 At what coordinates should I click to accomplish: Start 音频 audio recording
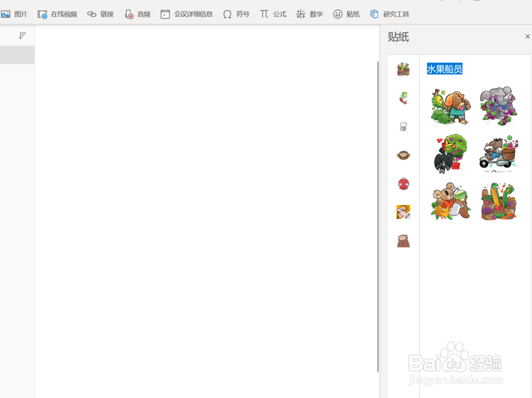tap(137, 14)
